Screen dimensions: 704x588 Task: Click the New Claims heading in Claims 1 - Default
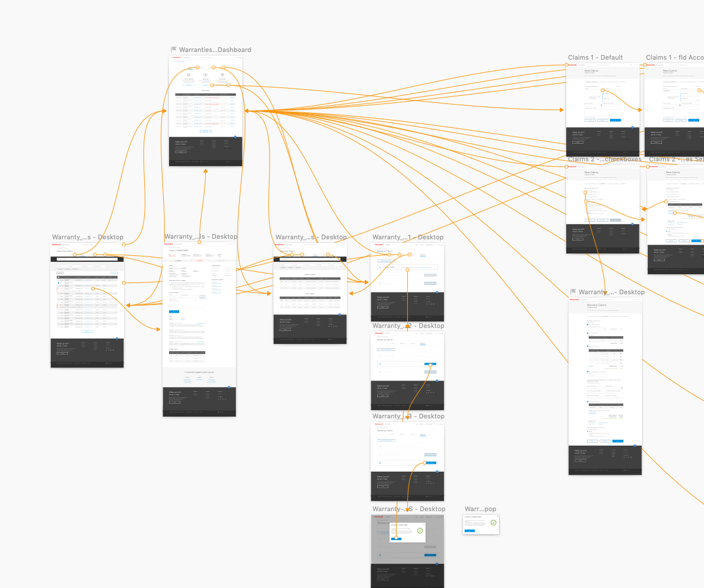[x=591, y=70]
